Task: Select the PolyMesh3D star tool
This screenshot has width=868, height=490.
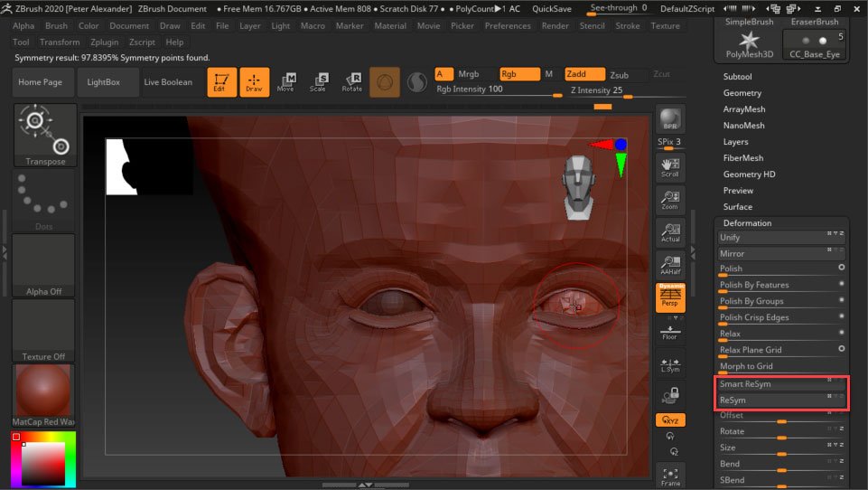Action: [x=749, y=43]
